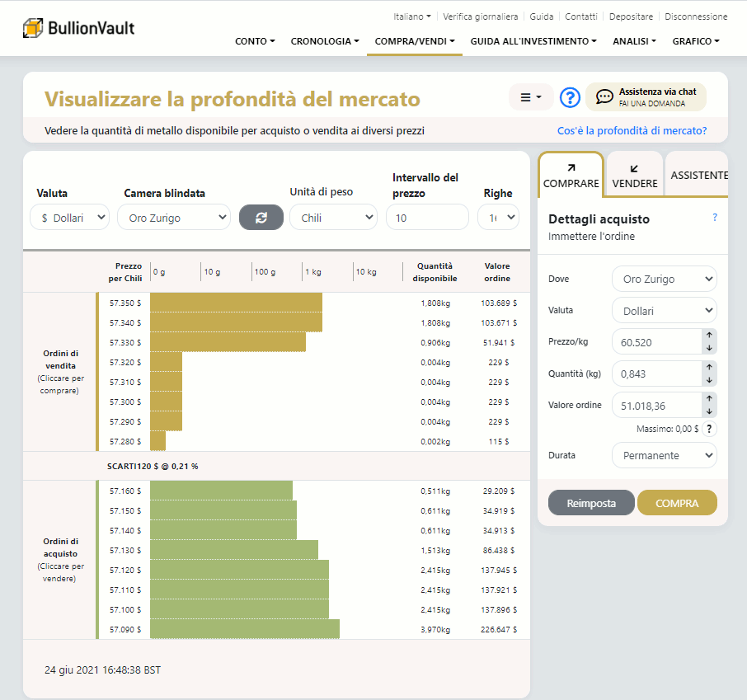747x700 pixels.
Task: Open the Camera blindata Oro Zurigo dropdown
Action: point(173,217)
